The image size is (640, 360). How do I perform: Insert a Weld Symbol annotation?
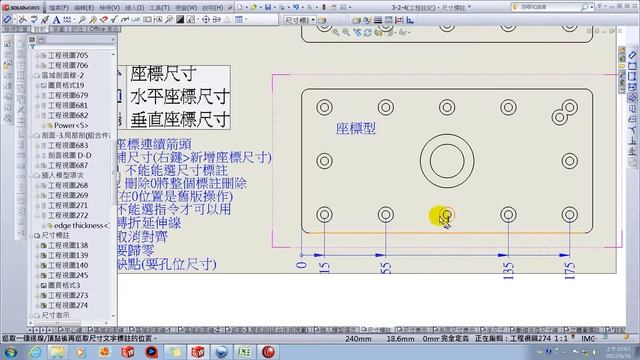[x=125, y=19]
